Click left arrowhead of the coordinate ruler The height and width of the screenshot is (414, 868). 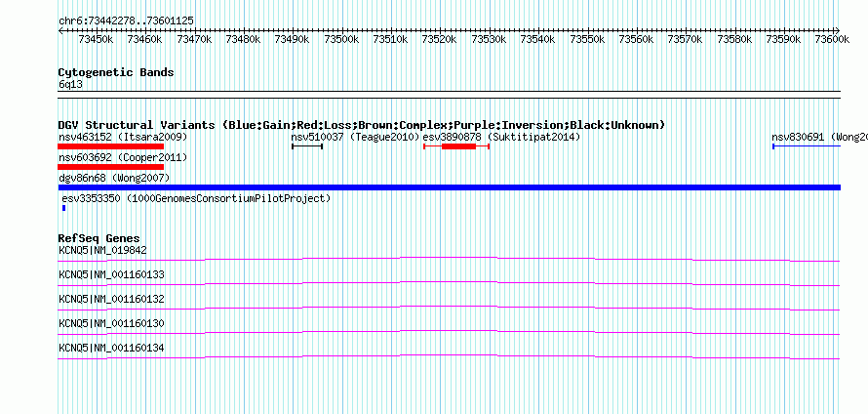click(x=60, y=30)
